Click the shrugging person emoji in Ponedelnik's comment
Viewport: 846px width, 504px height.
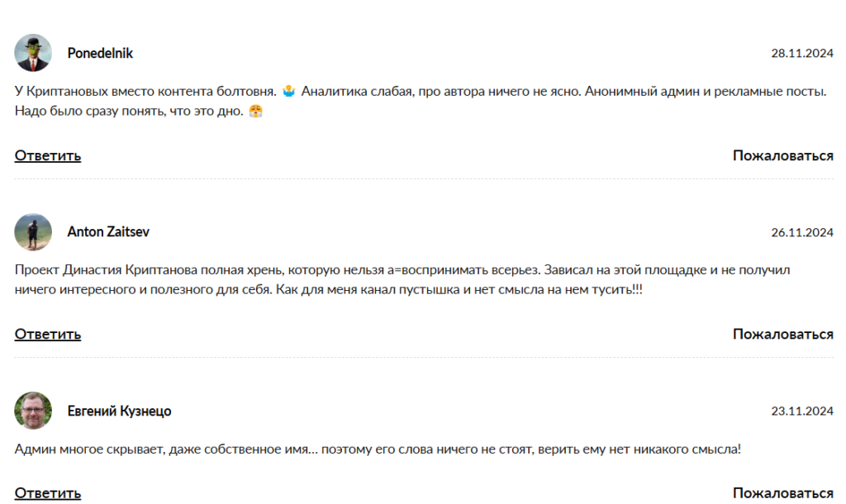coord(289,90)
